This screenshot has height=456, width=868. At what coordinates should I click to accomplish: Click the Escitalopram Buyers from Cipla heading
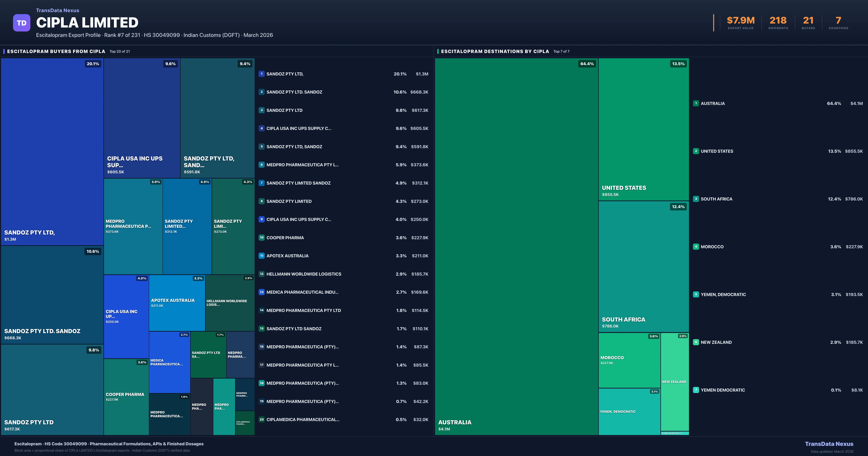point(56,51)
